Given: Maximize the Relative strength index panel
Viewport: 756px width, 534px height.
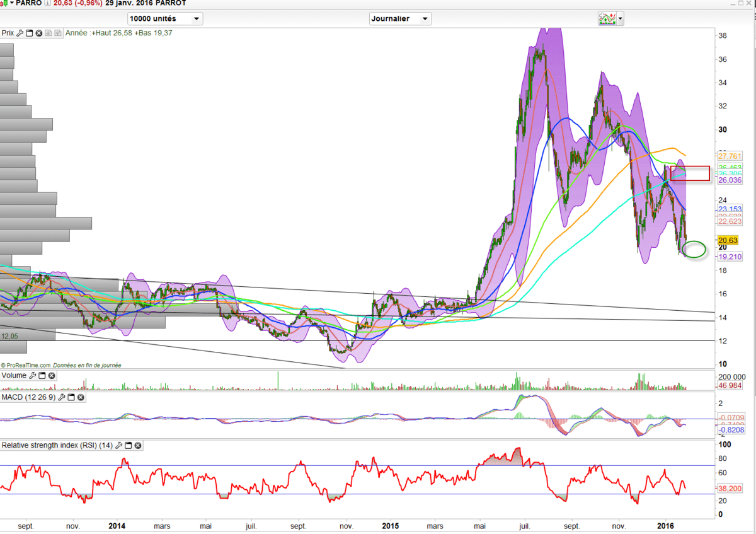Looking at the screenshot, I should click(128, 445).
